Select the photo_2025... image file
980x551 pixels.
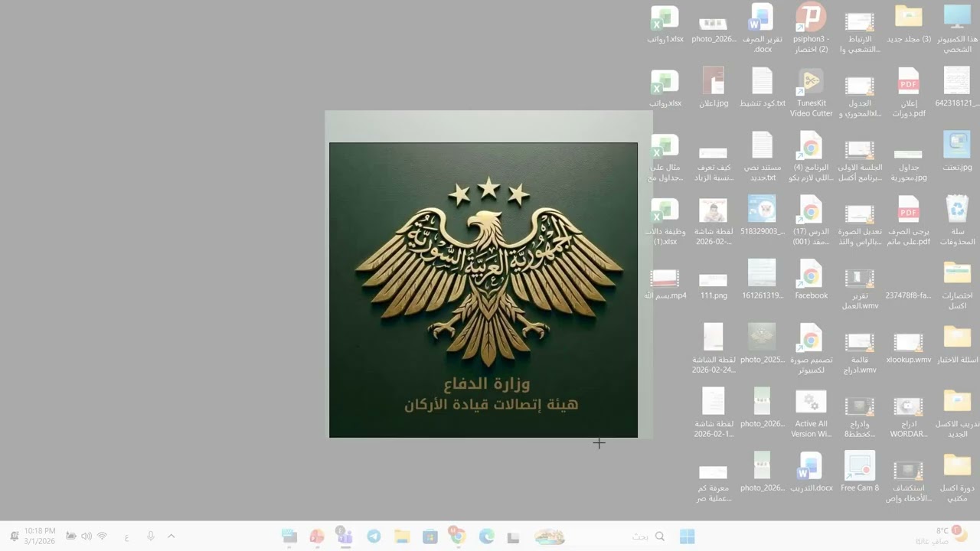point(762,344)
